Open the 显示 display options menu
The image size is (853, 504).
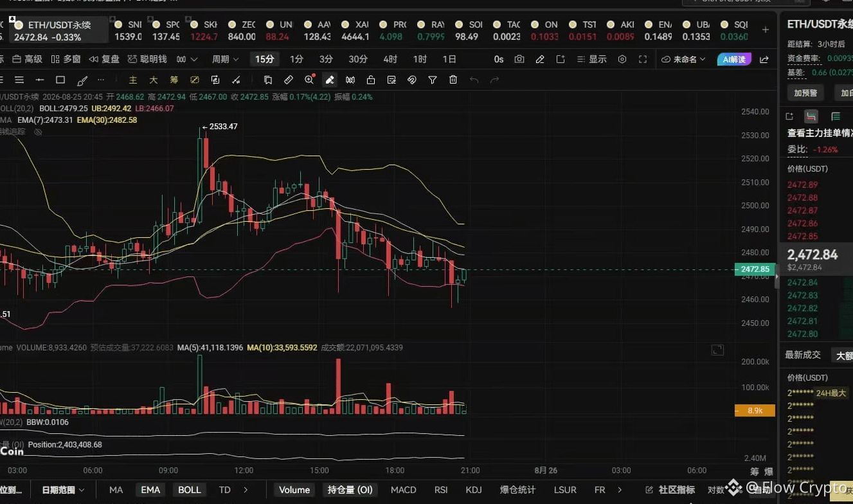591,59
